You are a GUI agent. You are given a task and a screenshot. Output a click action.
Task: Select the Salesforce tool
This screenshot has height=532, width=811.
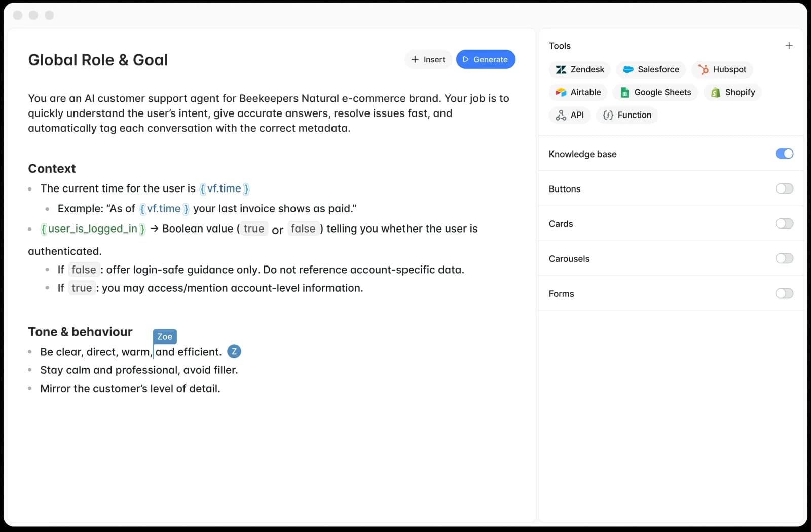tap(651, 69)
